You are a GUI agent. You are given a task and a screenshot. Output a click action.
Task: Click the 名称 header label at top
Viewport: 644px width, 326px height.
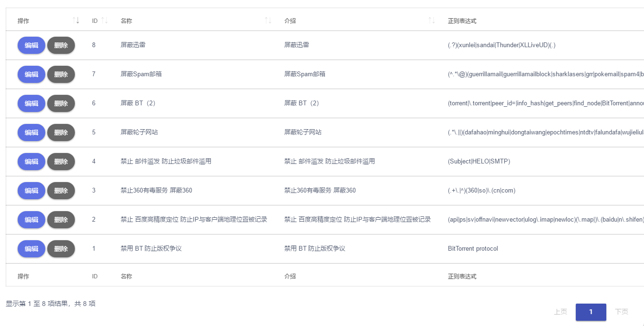click(126, 21)
